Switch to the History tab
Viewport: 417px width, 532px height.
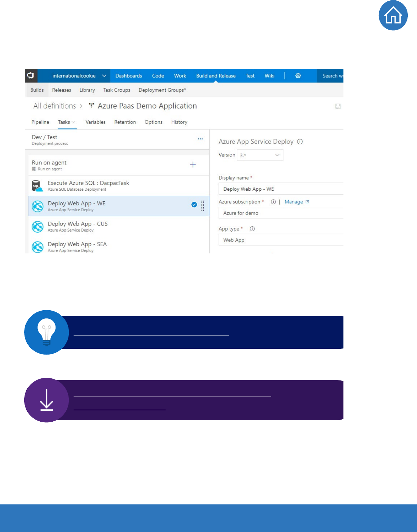tap(179, 122)
